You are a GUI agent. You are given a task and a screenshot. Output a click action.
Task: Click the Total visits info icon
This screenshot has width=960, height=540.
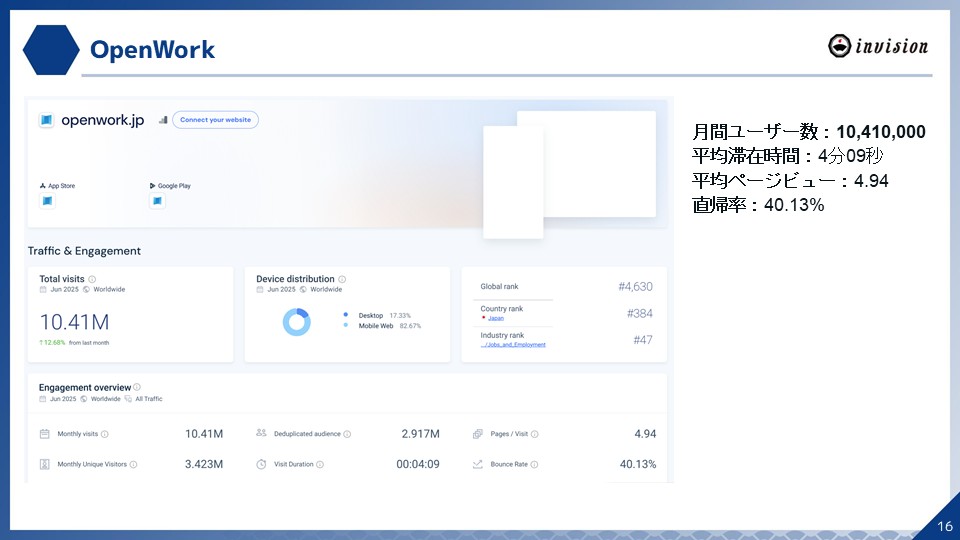coord(92,279)
